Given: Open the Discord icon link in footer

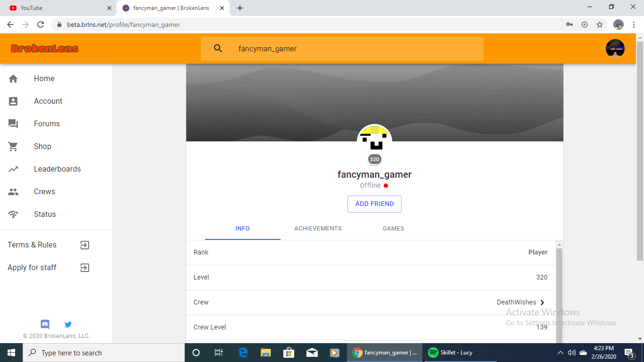Looking at the screenshot, I should point(45,324).
